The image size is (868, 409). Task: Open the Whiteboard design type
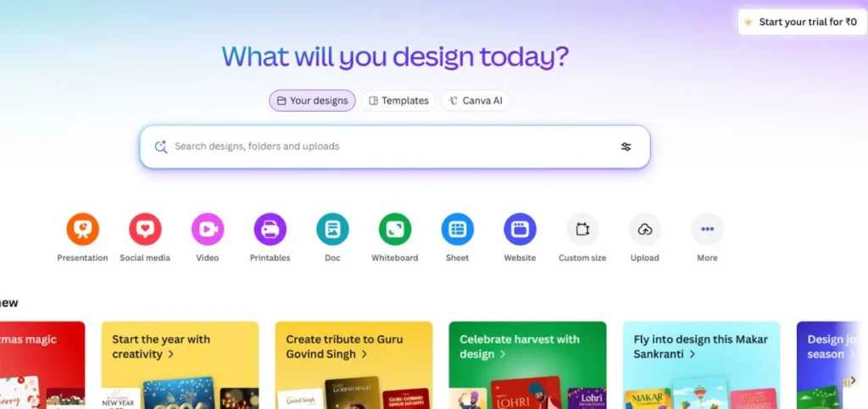pos(395,229)
